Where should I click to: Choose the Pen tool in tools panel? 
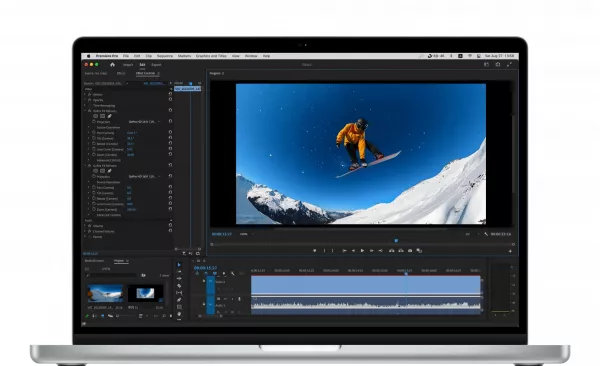point(179,300)
